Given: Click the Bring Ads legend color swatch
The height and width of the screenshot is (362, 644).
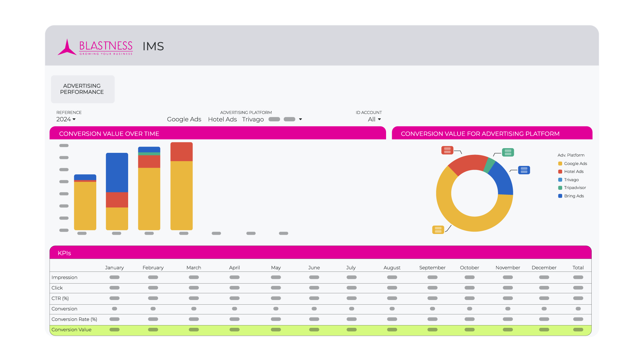Looking at the screenshot, I should [560, 196].
